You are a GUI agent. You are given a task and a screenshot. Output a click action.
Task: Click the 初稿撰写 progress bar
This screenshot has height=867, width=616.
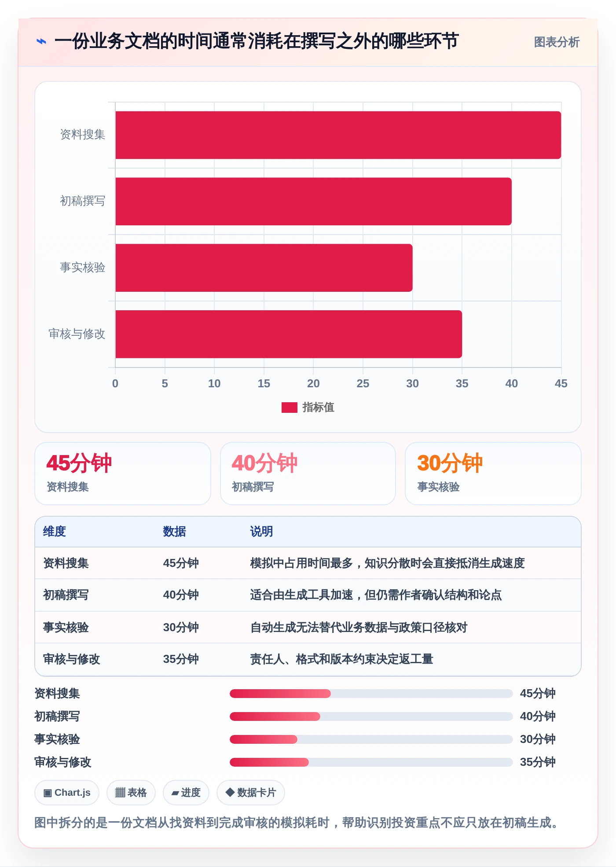371,716
